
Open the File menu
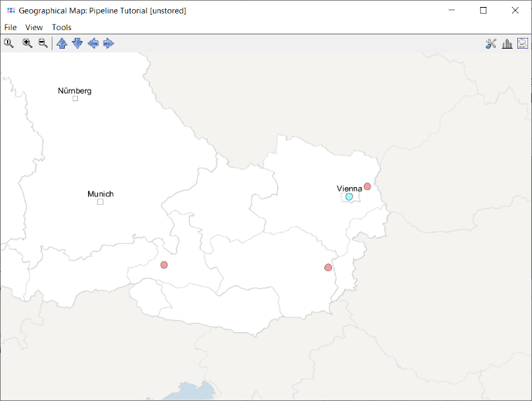(x=11, y=27)
